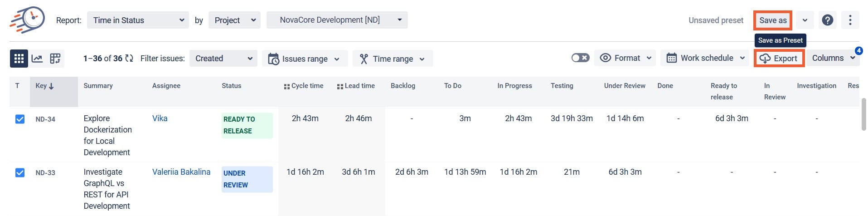Image resolution: width=868 pixels, height=216 pixels.
Task: Open the pivot table view
Action: tap(55, 59)
